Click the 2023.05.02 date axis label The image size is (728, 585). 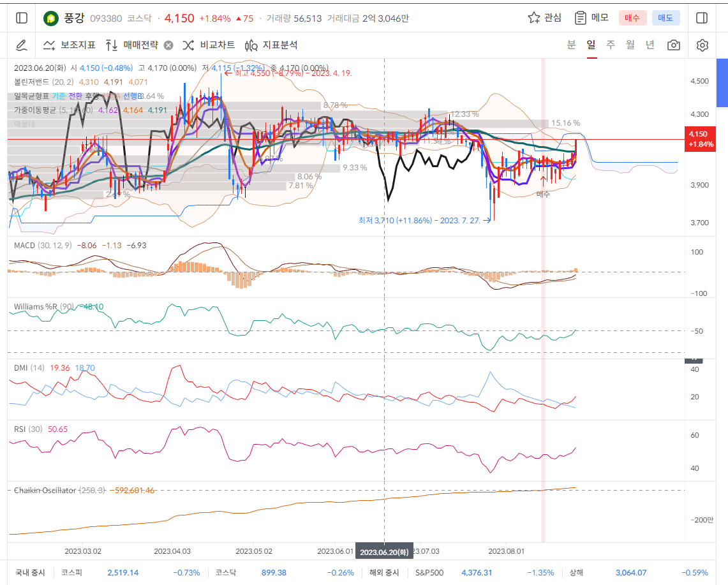pyautogui.click(x=254, y=551)
